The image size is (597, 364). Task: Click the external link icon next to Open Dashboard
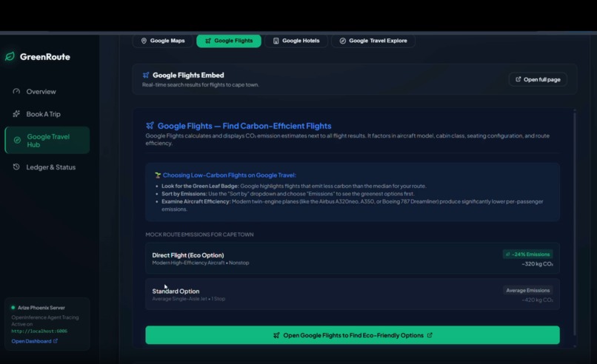coord(56,341)
